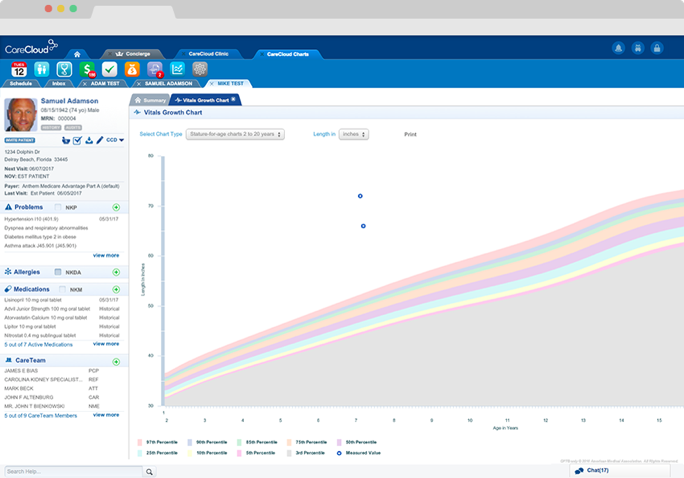Open the Chat(17) panel
This screenshot has height=478, width=684.
click(619, 470)
